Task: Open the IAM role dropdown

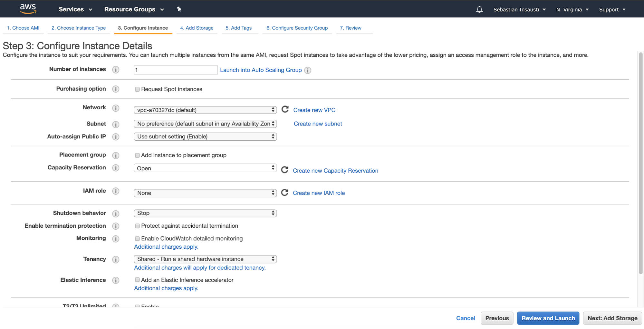Action: [x=205, y=193]
